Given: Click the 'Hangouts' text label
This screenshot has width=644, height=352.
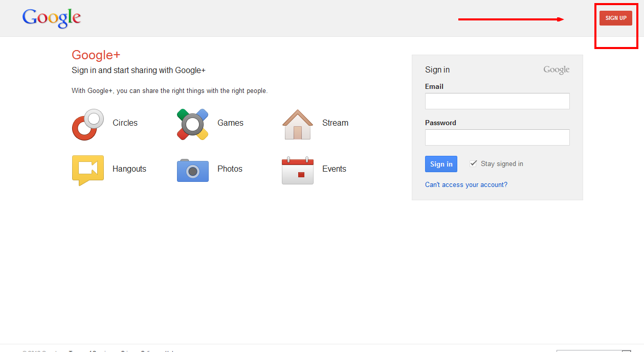Looking at the screenshot, I should pos(129,169).
